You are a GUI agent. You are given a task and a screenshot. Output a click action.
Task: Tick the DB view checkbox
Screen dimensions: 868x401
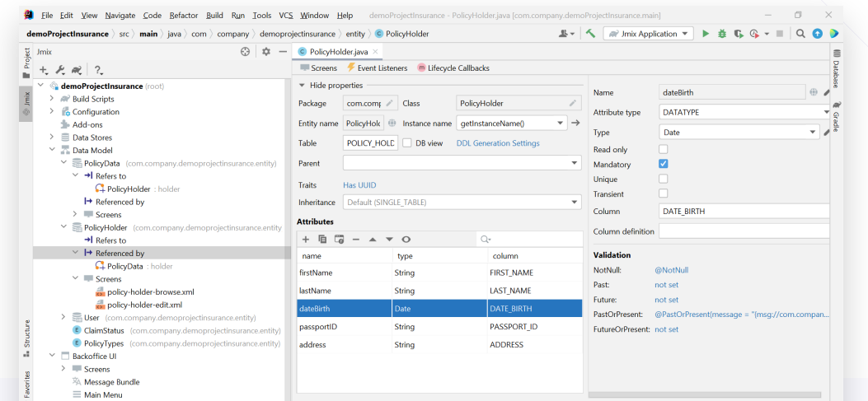click(406, 142)
